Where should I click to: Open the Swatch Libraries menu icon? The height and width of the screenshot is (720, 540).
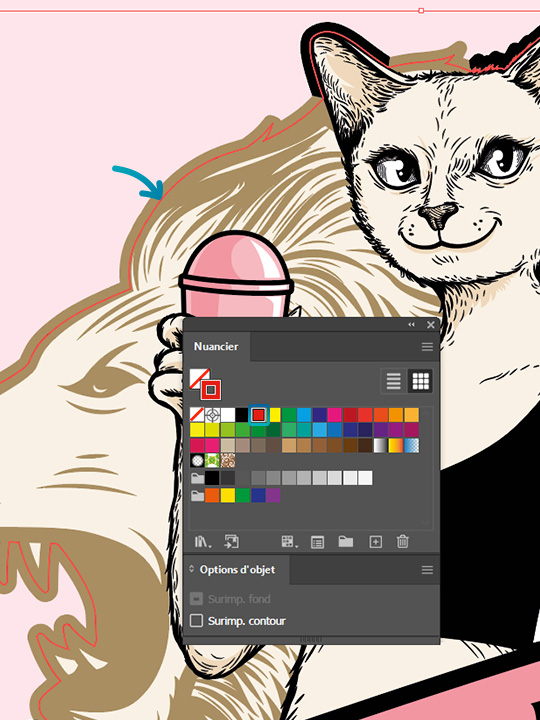(x=202, y=542)
